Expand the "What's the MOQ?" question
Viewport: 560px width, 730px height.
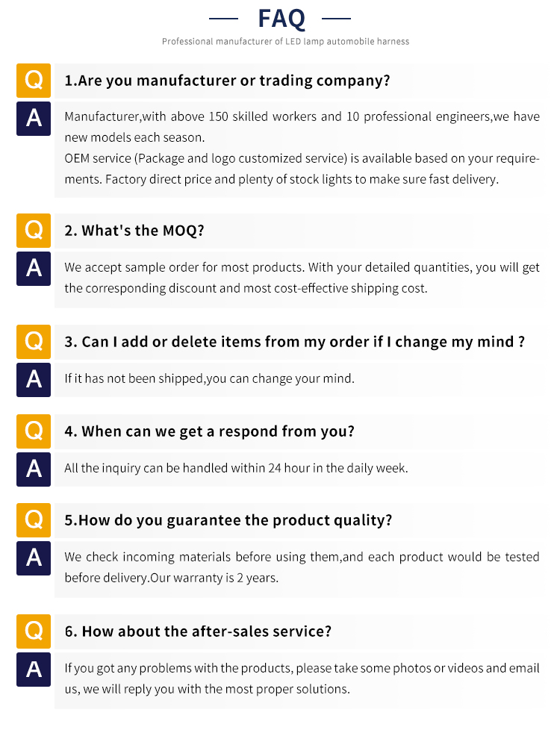point(134,231)
